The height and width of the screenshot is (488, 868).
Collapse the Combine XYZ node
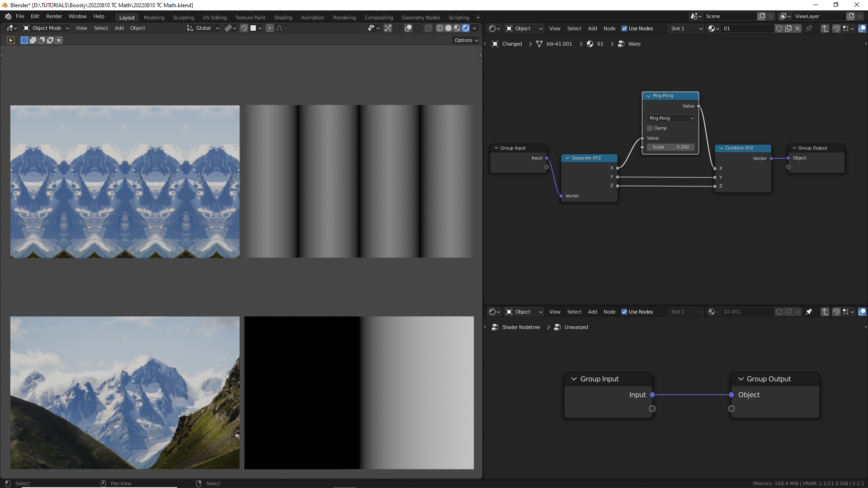(721, 148)
